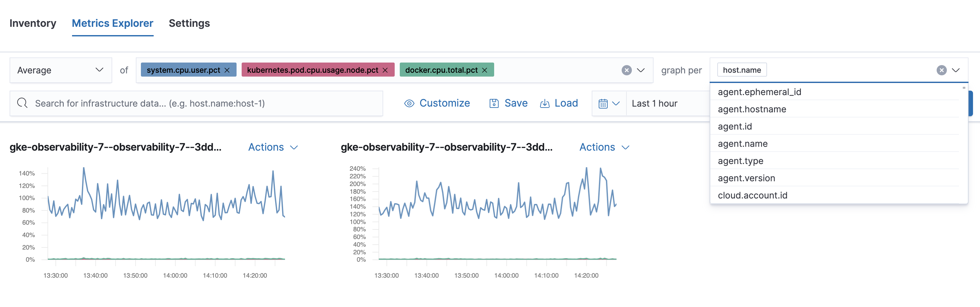This screenshot has width=980, height=307.
Task: Click the Customize eye icon
Action: point(409,103)
